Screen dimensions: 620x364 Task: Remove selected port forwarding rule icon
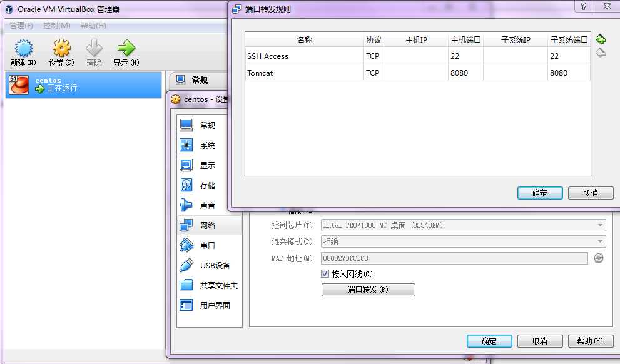pos(601,53)
